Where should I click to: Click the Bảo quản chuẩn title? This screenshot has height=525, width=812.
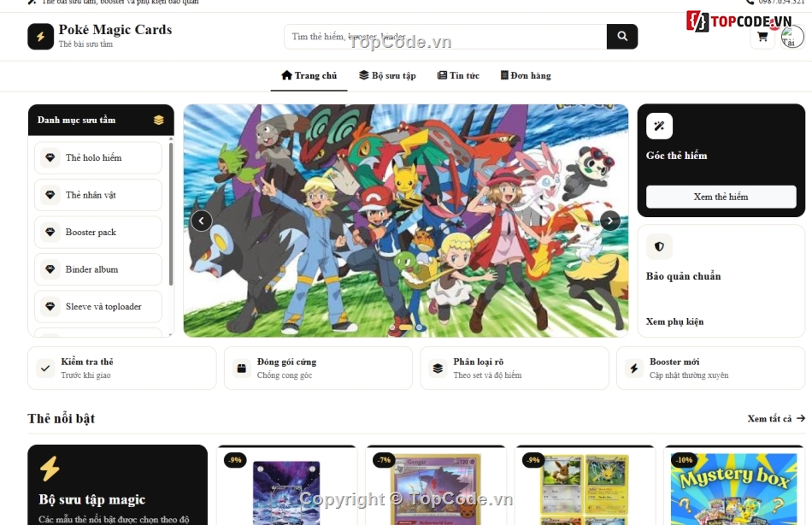(684, 276)
